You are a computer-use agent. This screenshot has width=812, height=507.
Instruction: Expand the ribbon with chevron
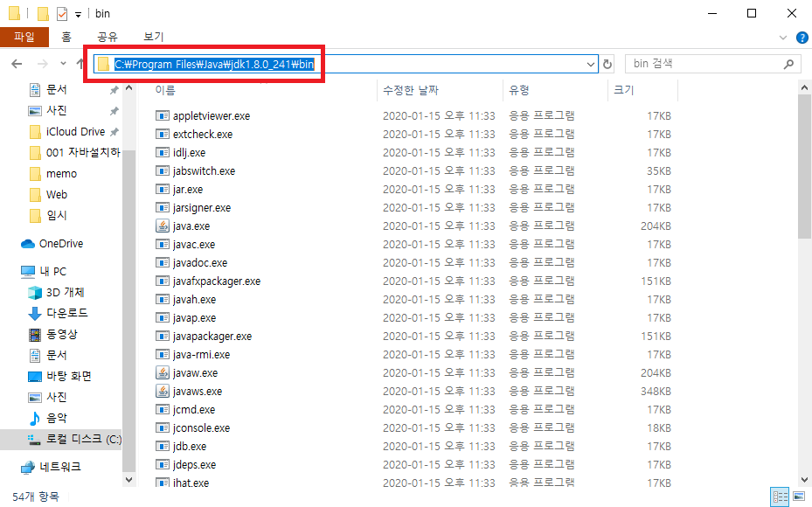(x=783, y=38)
